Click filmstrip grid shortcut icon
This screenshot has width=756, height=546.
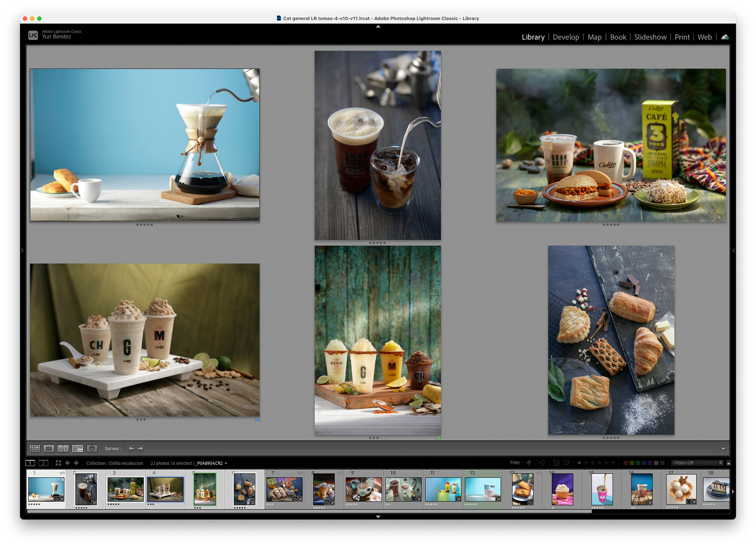pos(58,463)
